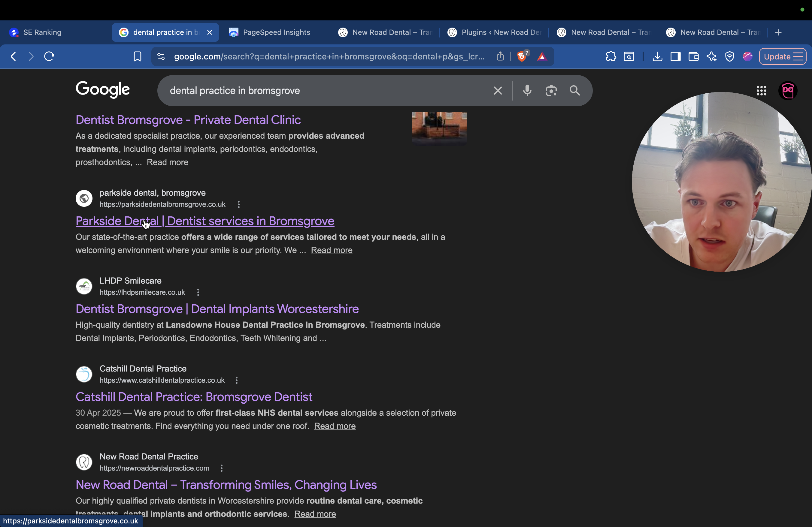The height and width of the screenshot is (527, 812).
Task: Open Leo AI sparkle assistant
Action: coord(711,57)
